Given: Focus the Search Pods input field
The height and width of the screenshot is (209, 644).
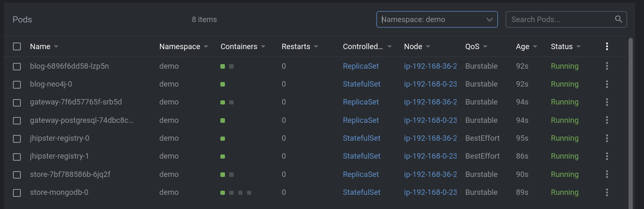Looking at the screenshot, I should (x=560, y=20).
